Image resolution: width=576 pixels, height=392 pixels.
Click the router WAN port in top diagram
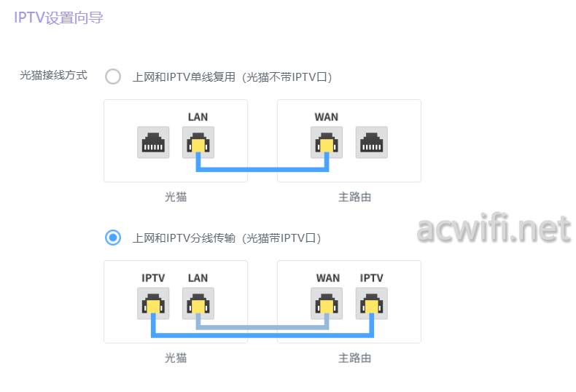(x=327, y=142)
